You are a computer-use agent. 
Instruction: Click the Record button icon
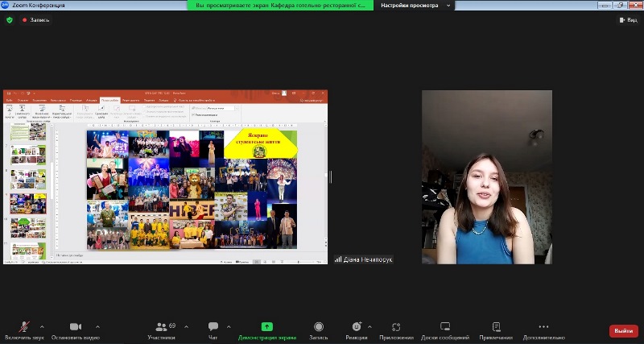click(x=319, y=326)
